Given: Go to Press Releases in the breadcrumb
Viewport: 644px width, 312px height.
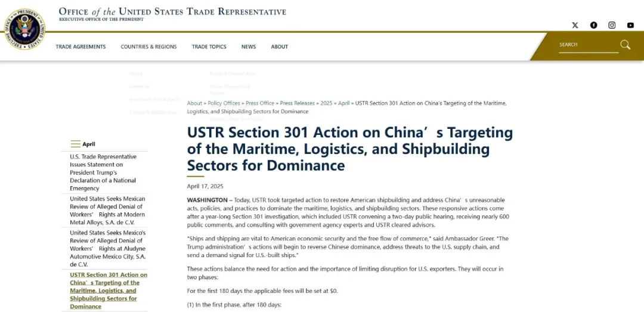Looking at the screenshot, I should 298,103.
